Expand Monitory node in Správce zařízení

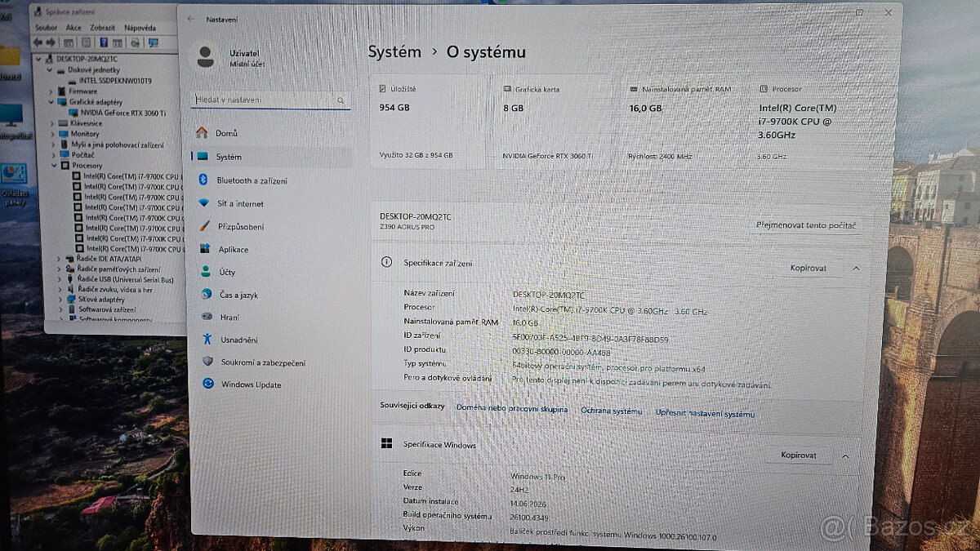point(54,134)
